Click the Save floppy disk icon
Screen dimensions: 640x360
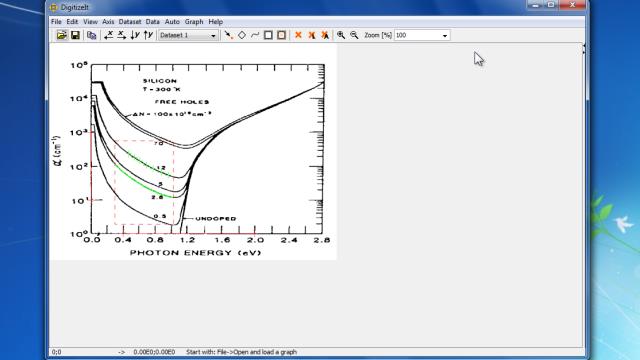(75, 35)
